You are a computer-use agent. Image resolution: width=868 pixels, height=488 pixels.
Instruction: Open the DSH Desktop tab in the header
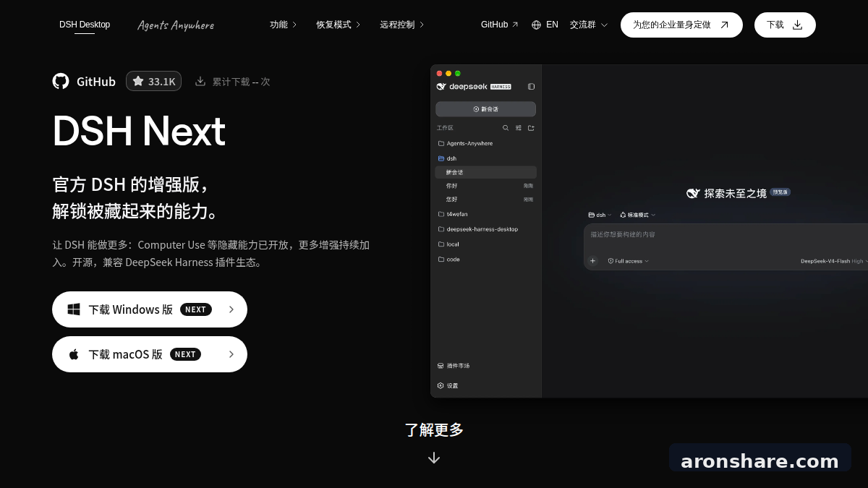(85, 25)
